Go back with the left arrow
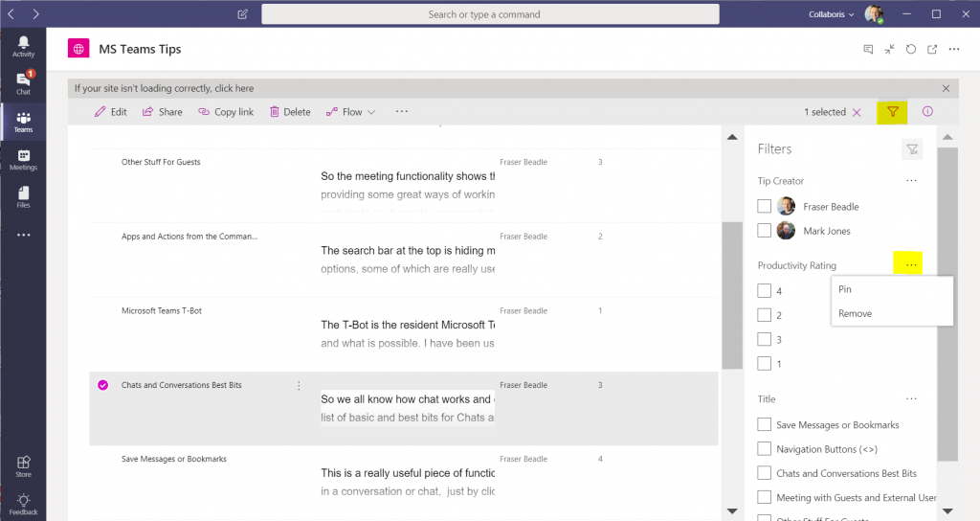The height and width of the screenshot is (521, 980). tap(11, 13)
